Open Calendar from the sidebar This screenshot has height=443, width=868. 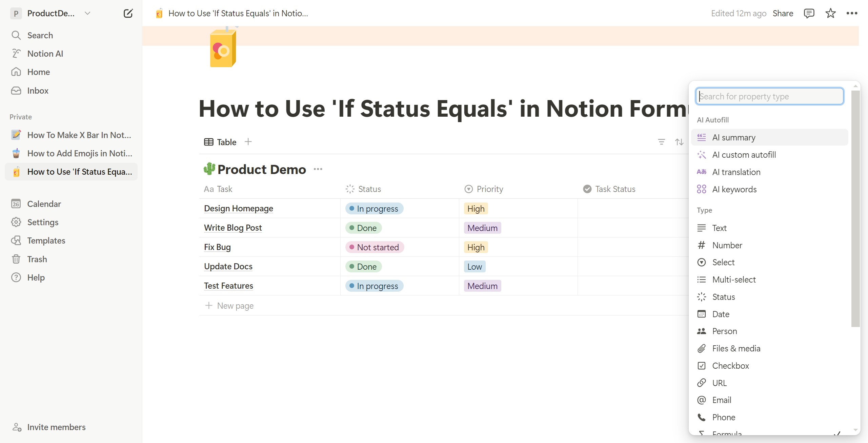point(71,204)
